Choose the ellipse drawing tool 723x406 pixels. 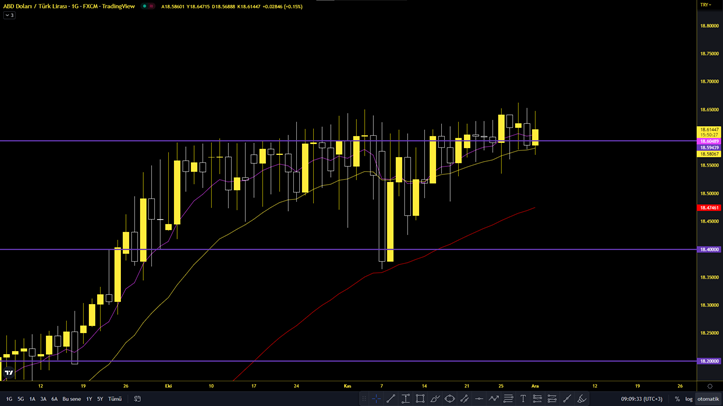pyautogui.click(x=450, y=399)
